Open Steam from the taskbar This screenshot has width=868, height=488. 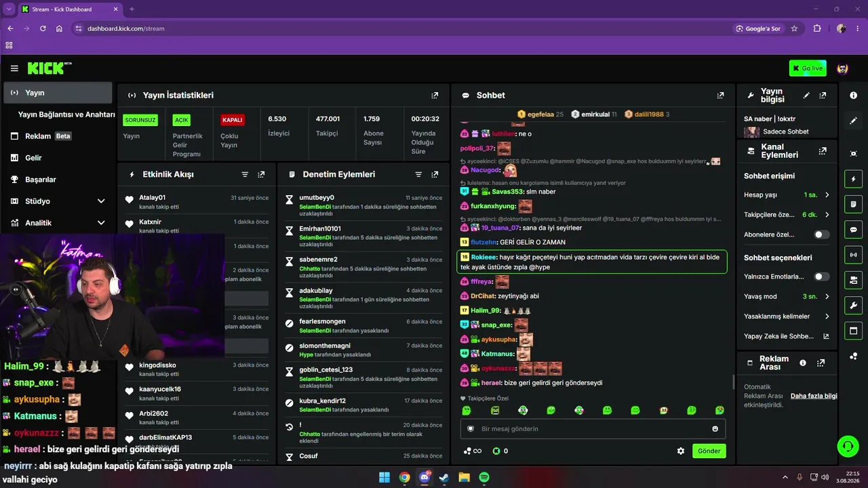[x=444, y=477]
